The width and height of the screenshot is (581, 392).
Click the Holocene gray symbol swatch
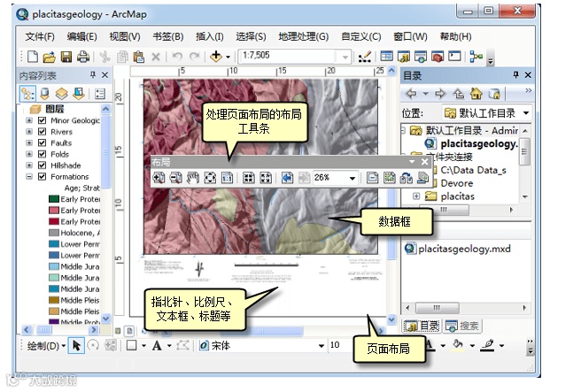pos(54,233)
